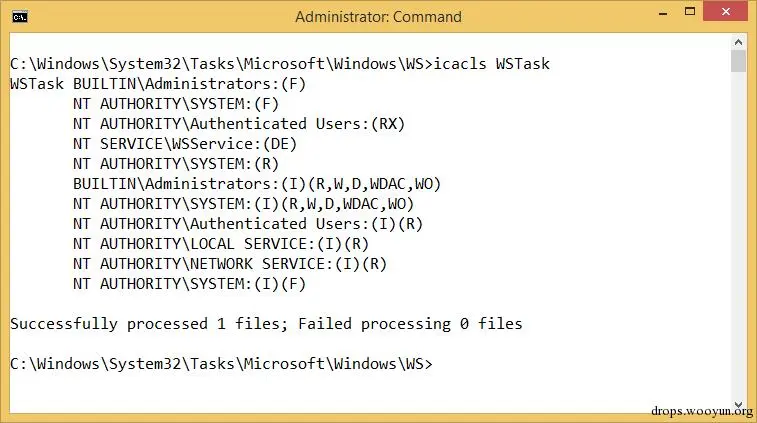The height and width of the screenshot is (423, 757).
Task: Open the command prompt system menu icon
Action: pos(20,17)
